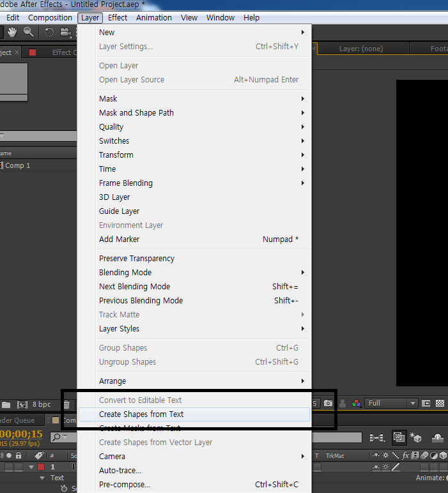Toggle collapse transformations switch for layer 1
The width and height of the screenshot is (448, 493).
pos(386,467)
